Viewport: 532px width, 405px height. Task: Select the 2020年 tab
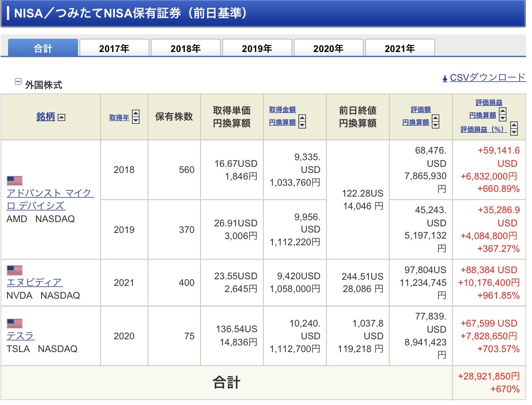tap(328, 48)
